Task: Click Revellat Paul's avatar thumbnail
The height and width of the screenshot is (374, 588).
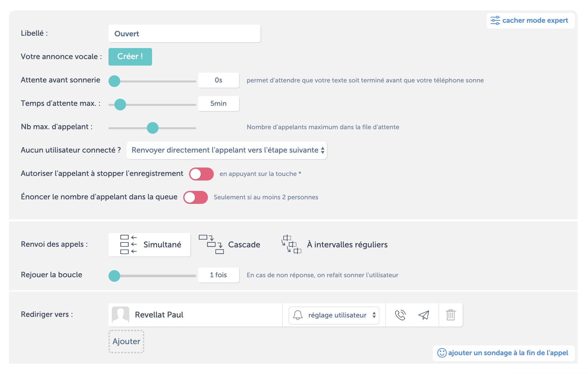Action: pyautogui.click(x=121, y=315)
